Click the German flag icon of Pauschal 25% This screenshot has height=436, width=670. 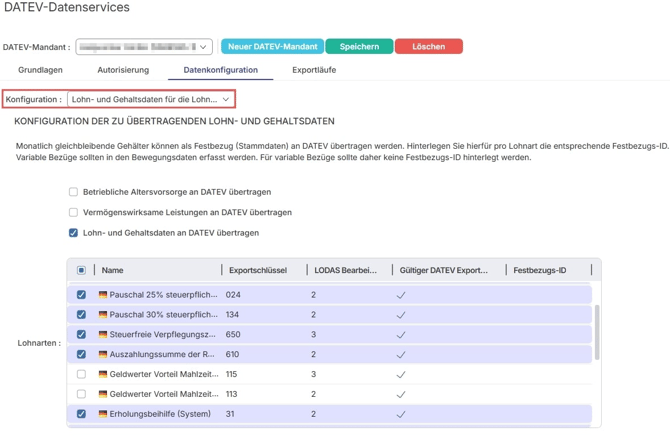click(103, 295)
